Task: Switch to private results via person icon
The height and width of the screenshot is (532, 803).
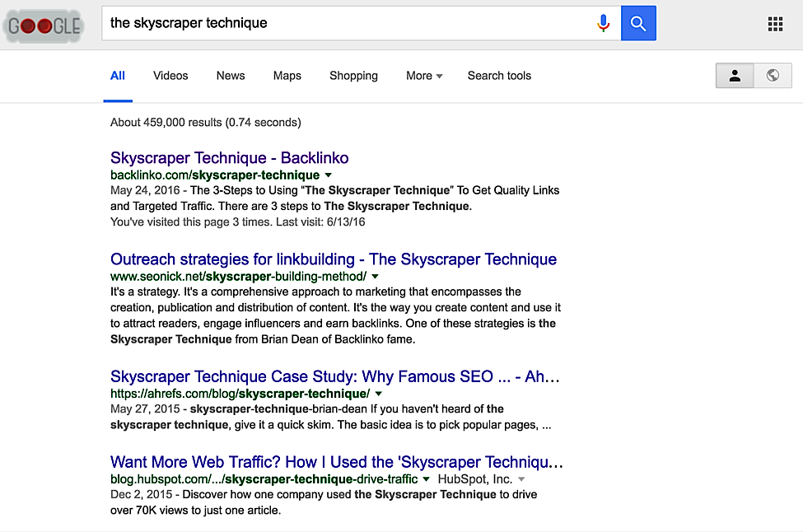Action: pyautogui.click(x=735, y=76)
